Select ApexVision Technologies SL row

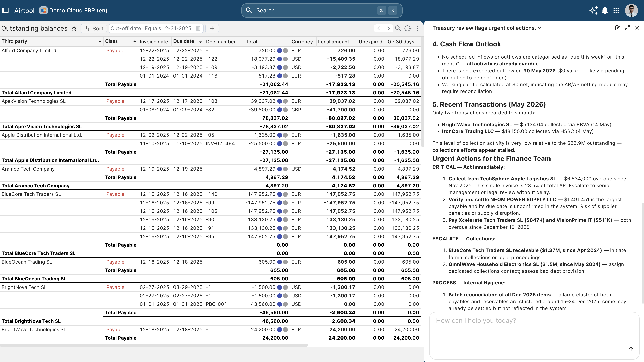point(211,101)
